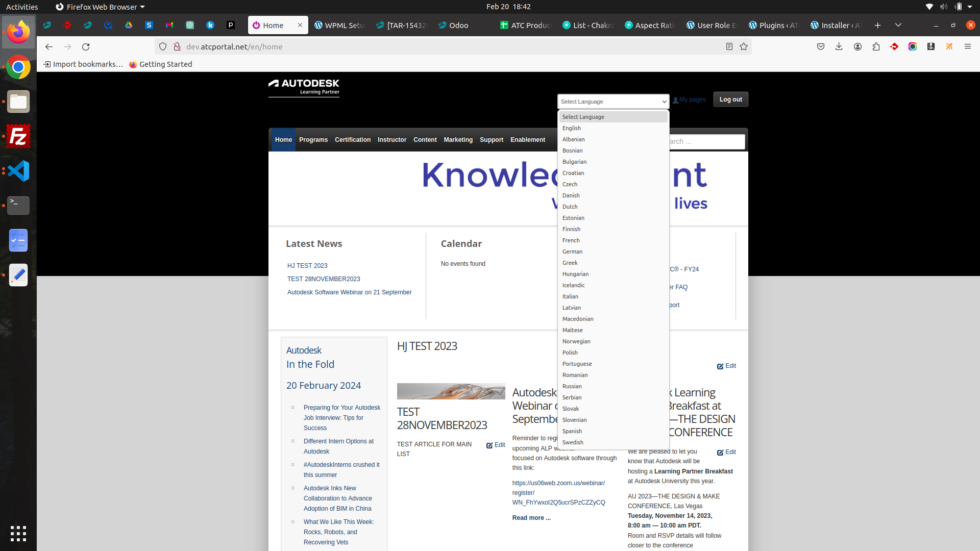Open Firefox application menu hamburger
This screenshot has width=980, height=551.
coord(967,46)
